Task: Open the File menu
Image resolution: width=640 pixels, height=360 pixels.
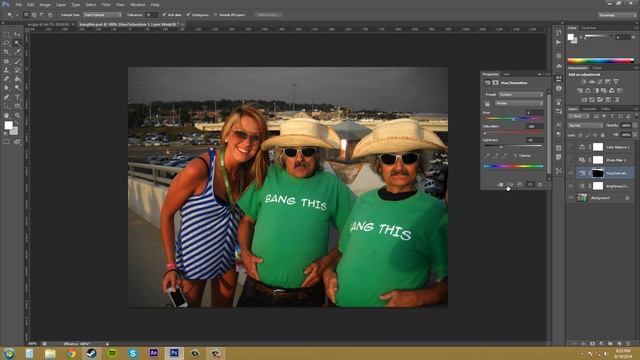Action: (18, 4)
